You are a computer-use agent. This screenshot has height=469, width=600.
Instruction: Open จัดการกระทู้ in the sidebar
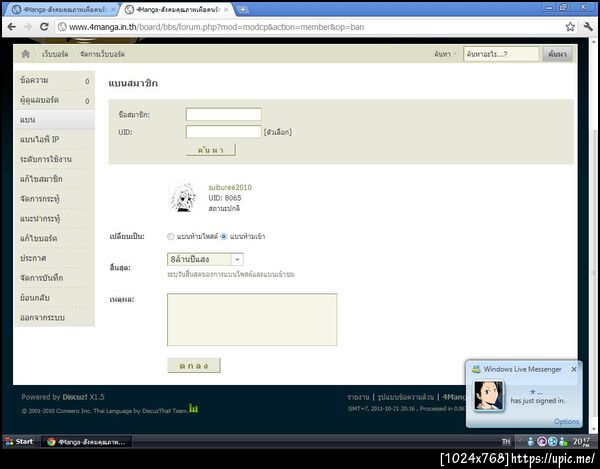(54, 199)
